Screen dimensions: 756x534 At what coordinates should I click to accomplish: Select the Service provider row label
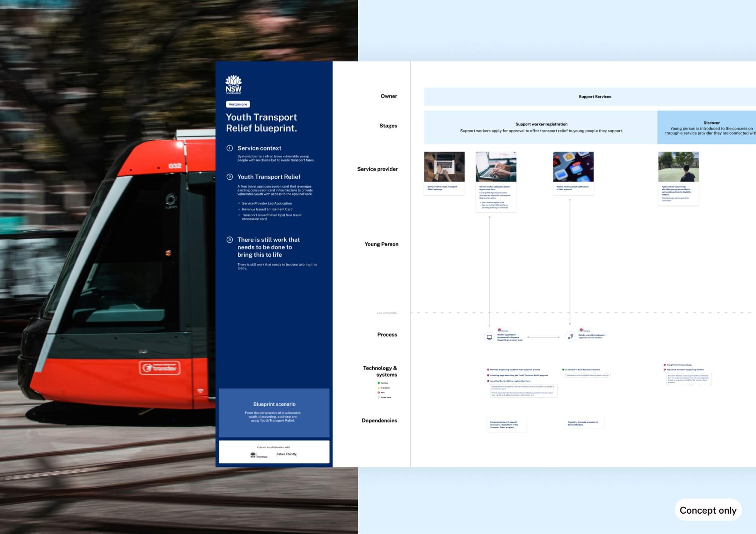tap(377, 169)
